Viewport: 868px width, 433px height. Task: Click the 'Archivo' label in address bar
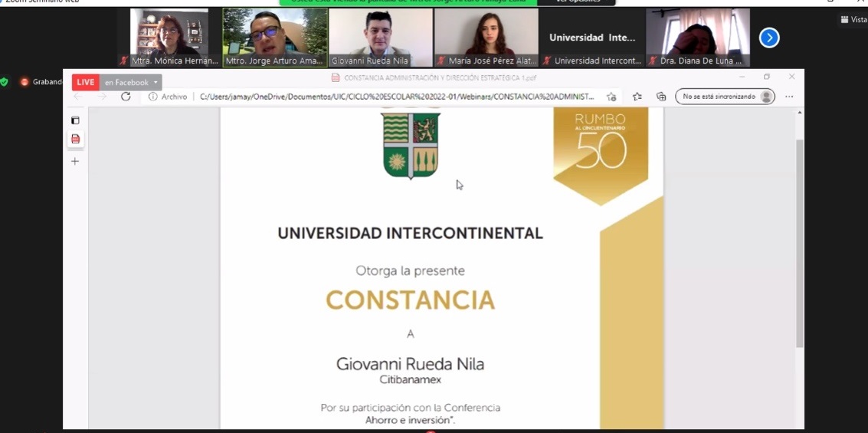[175, 97]
